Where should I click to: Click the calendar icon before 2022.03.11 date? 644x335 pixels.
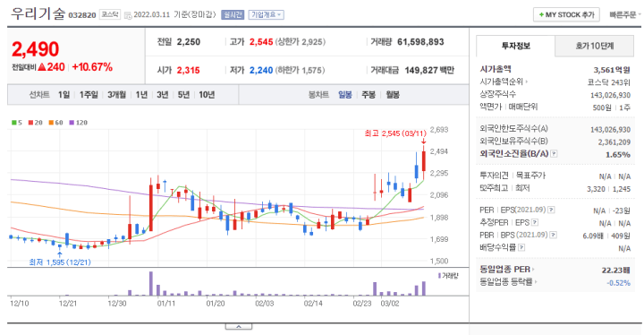[x=128, y=15]
